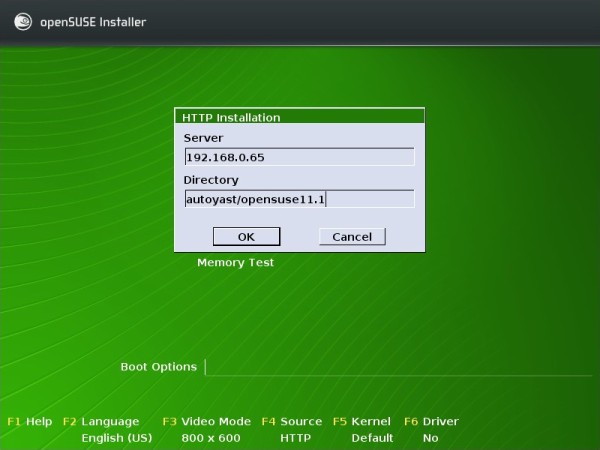Click the Directory label in dialog
Image resolution: width=600 pixels, height=450 pixels.
click(211, 180)
